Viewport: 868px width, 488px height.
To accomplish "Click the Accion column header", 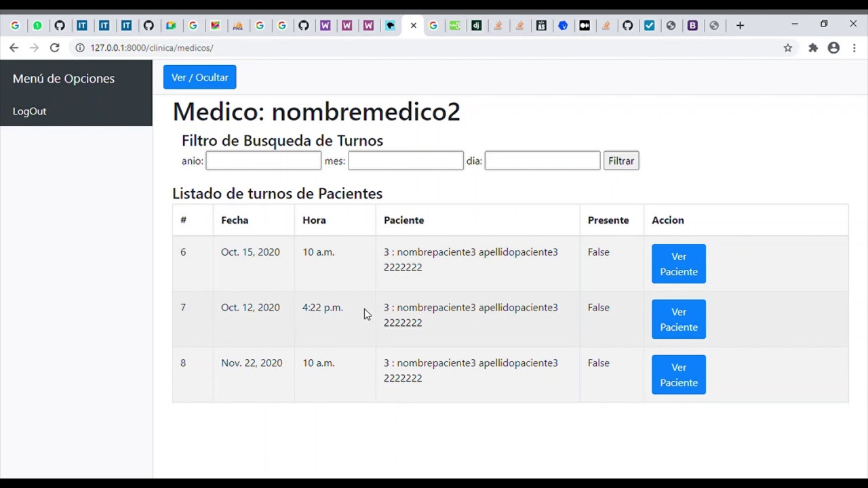I will (668, 220).
